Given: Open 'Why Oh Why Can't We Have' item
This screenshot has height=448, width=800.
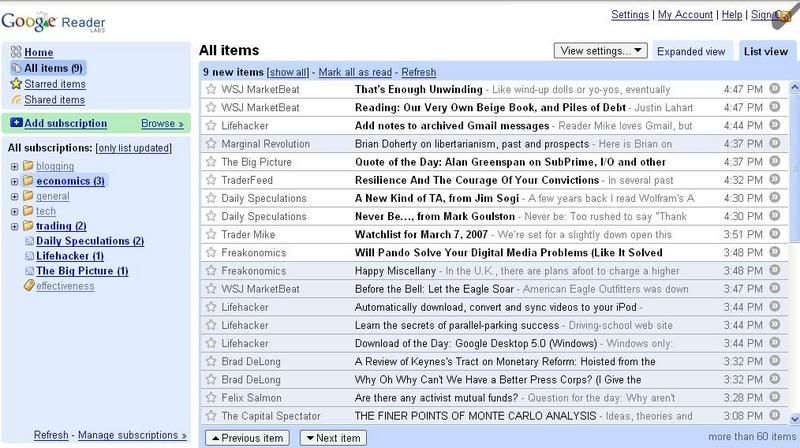Looking at the screenshot, I should [498, 380].
